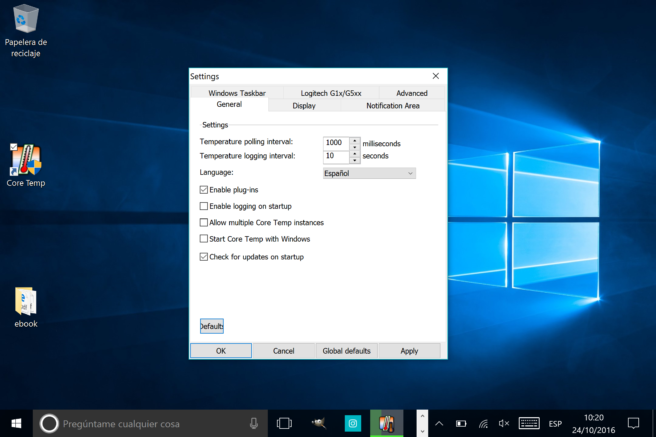Image resolution: width=656 pixels, height=437 pixels.
Task: Switch to the Display tab
Action: coord(304,105)
